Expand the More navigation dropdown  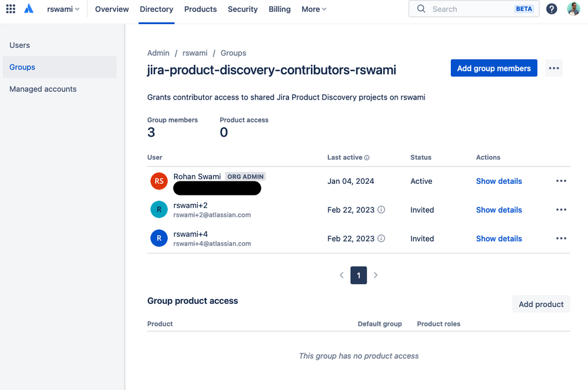pyautogui.click(x=314, y=9)
